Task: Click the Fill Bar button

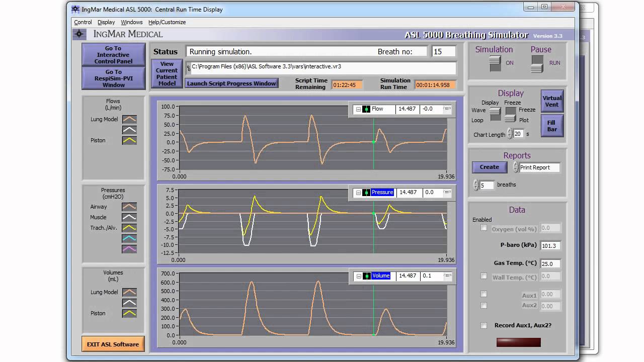Action: 552,126
